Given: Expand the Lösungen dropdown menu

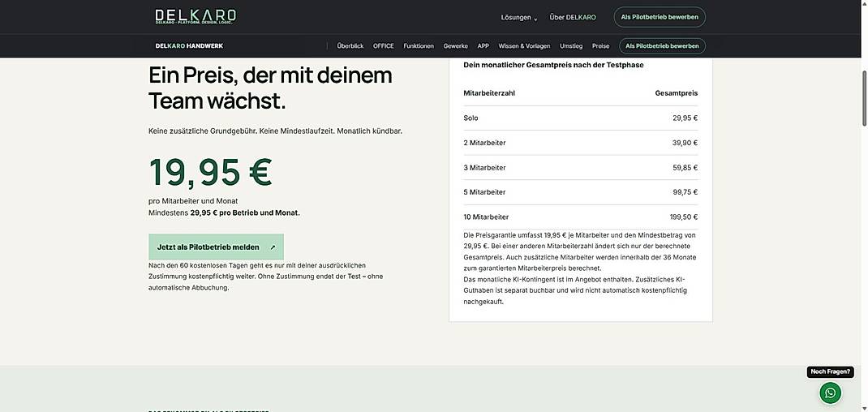Looking at the screenshot, I should (x=518, y=17).
